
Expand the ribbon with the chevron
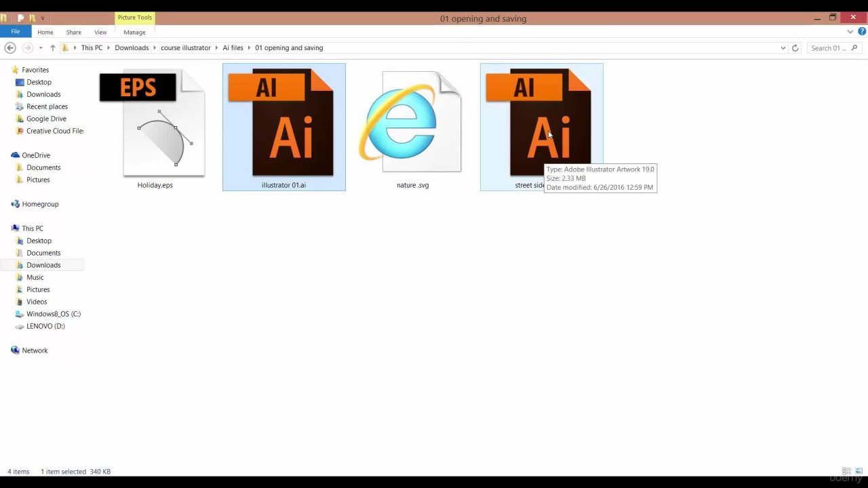(x=850, y=32)
